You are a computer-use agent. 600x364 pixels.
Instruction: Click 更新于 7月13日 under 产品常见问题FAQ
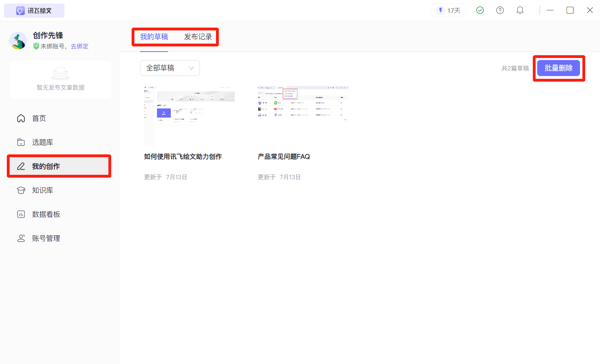coord(279,177)
